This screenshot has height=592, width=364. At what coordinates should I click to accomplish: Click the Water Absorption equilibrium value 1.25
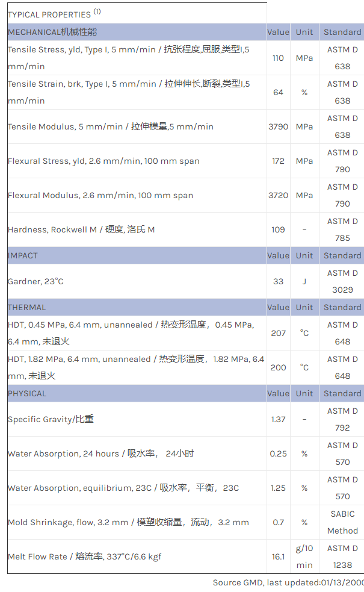point(278,488)
